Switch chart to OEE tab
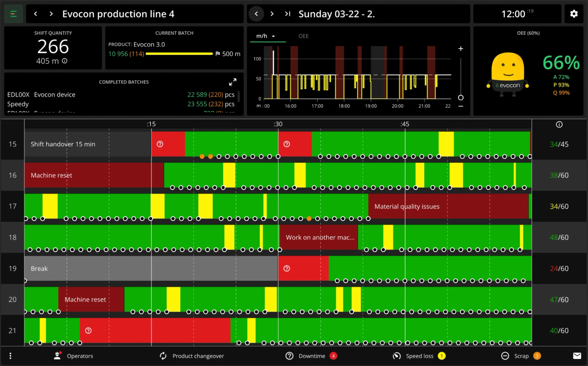 tap(304, 36)
